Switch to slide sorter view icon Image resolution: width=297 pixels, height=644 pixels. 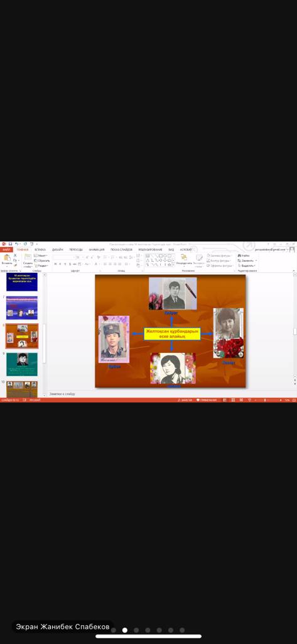coord(233,399)
